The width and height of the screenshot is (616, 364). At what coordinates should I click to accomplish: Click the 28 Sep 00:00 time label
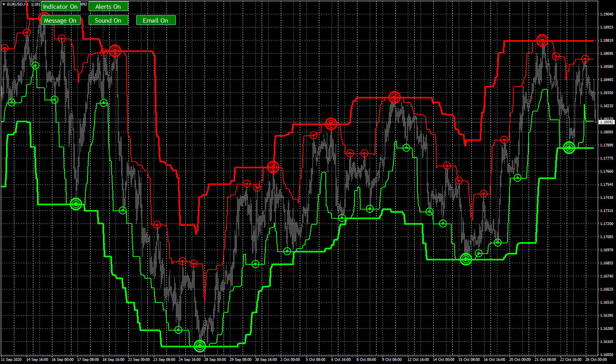[x=215, y=360]
